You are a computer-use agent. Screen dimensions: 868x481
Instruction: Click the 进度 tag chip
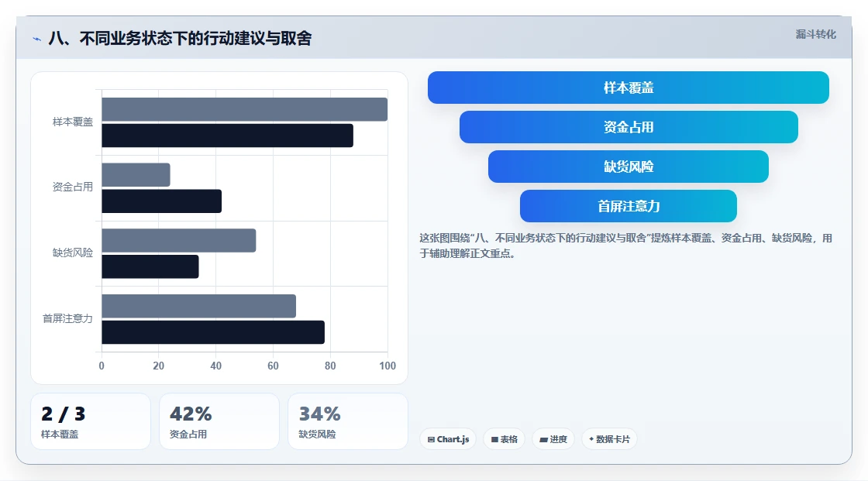pos(553,439)
